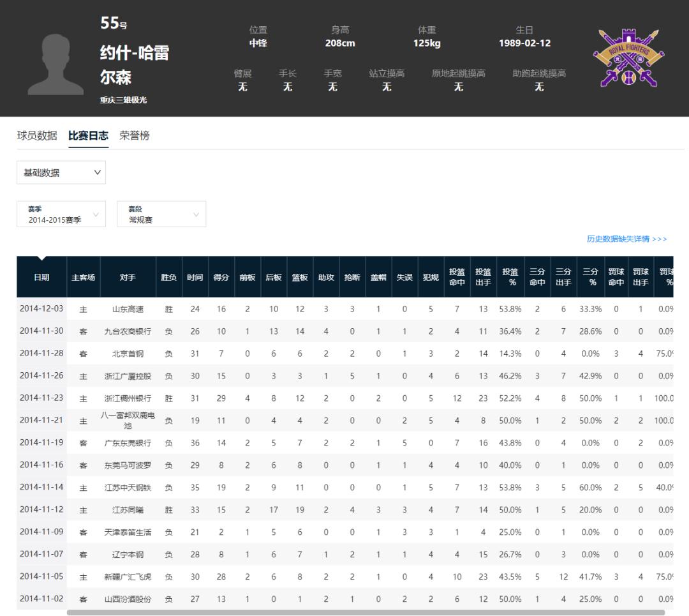The height and width of the screenshot is (616, 689).
Task: Click the 篮板 column header
Action: pos(300,277)
